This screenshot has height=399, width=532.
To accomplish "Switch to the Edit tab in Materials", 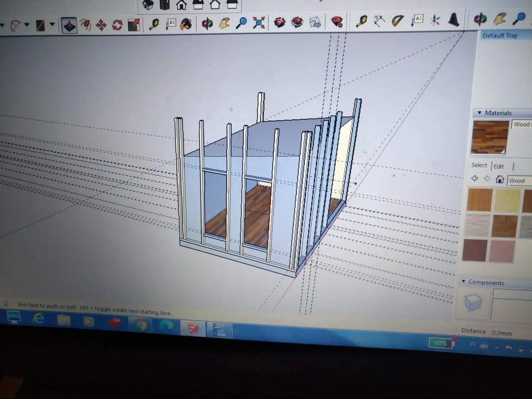I will [x=499, y=166].
